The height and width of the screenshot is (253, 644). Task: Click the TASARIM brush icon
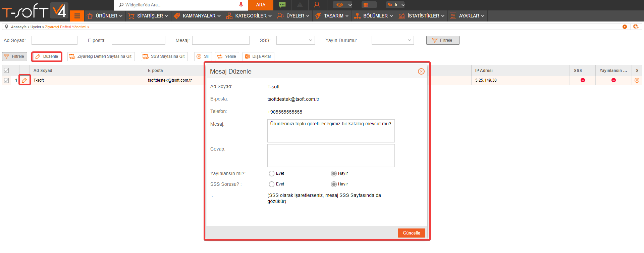click(318, 16)
